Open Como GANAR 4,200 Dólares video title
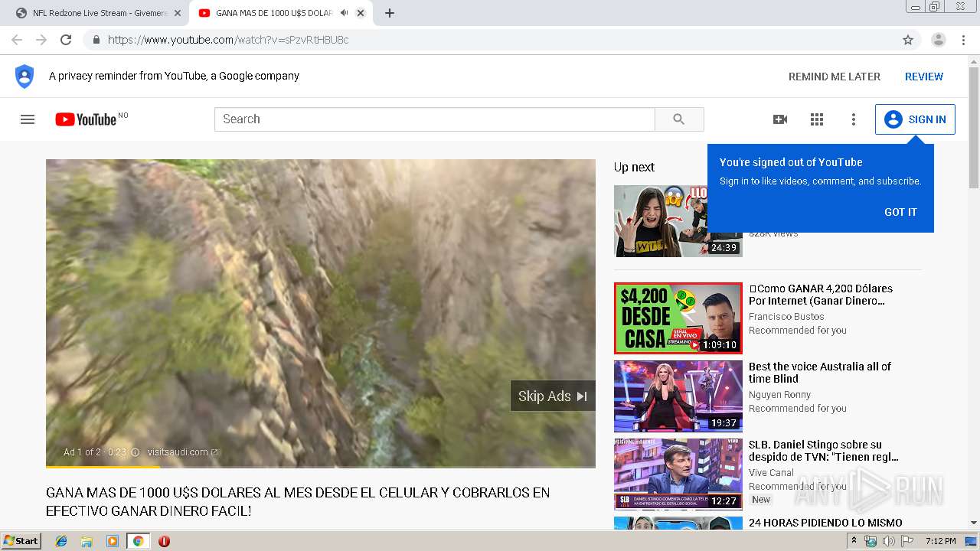Image resolution: width=980 pixels, height=551 pixels. coord(821,295)
